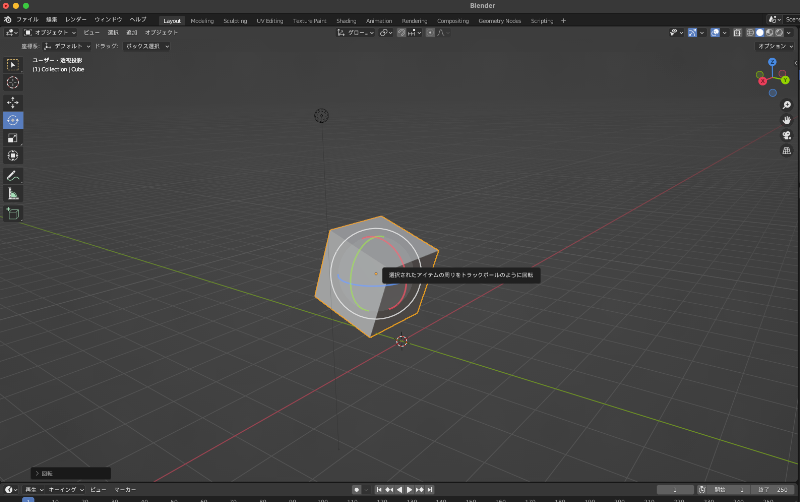800x502 pixels.
Task: Click the green Y axis on navigation gizmo
Action: (x=785, y=80)
